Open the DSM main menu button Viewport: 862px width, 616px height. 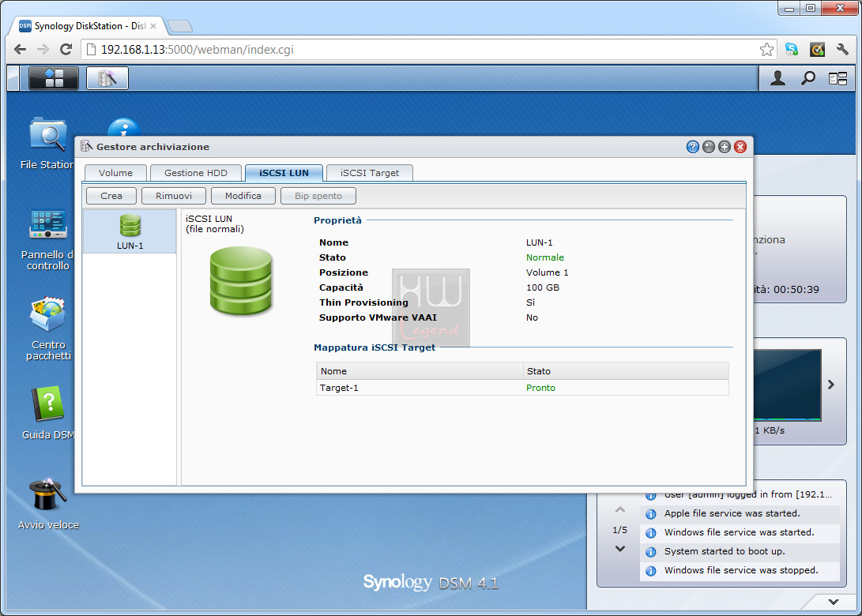click(x=53, y=78)
